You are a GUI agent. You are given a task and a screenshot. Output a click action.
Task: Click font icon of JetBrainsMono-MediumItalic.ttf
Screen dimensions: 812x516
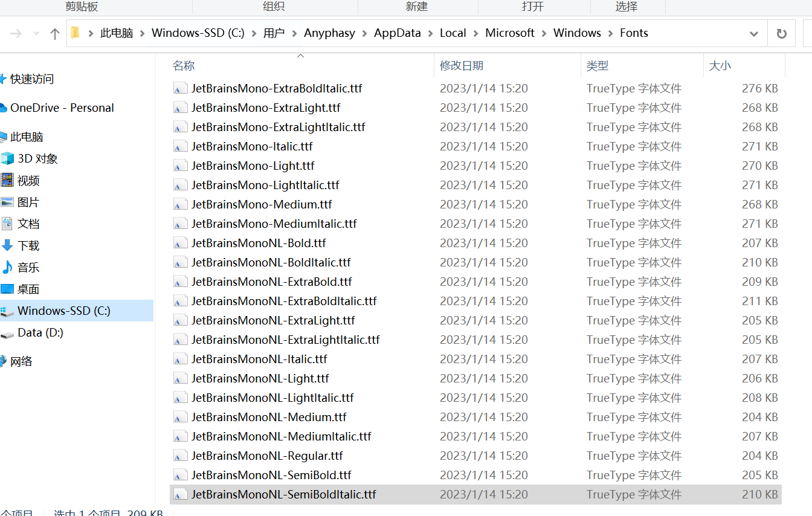coord(180,224)
